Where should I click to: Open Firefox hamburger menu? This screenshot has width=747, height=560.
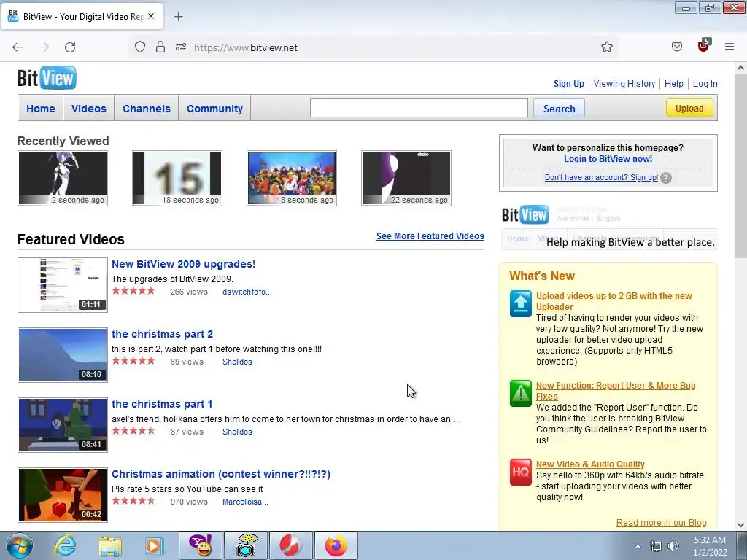click(x=729, y=47)
